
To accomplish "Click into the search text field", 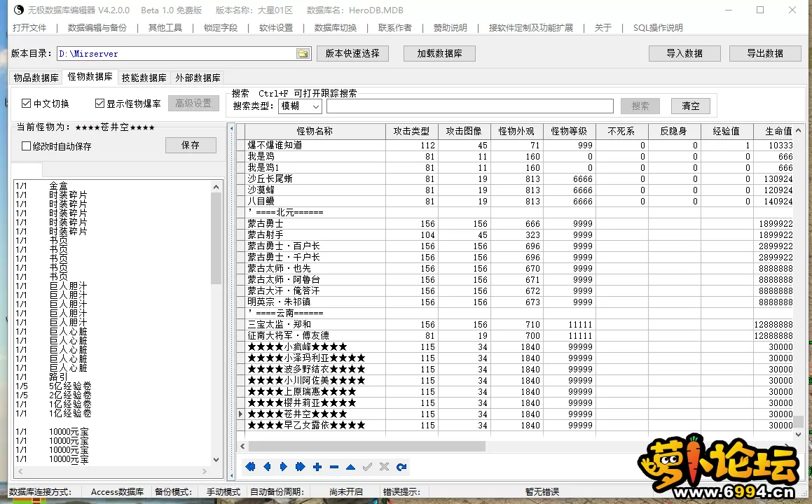I will (x=469, y=106).
